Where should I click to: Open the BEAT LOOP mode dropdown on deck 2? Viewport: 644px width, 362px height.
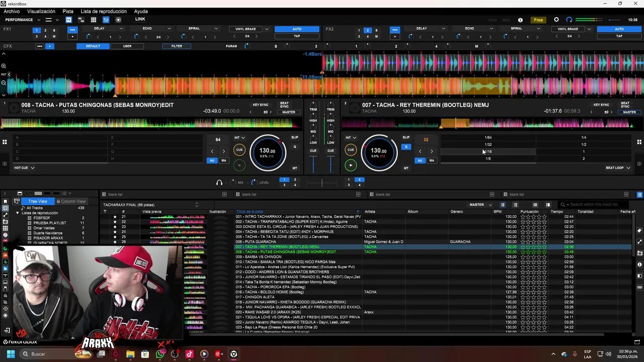618,168
